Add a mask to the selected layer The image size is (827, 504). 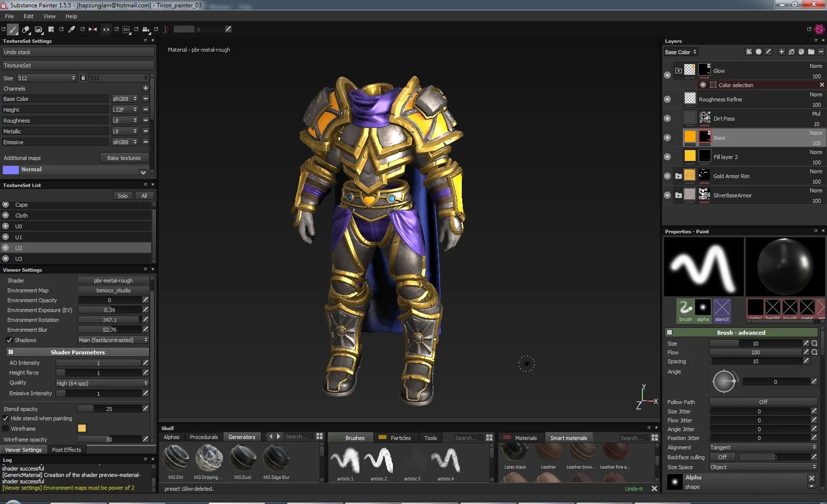click(759, 52)
